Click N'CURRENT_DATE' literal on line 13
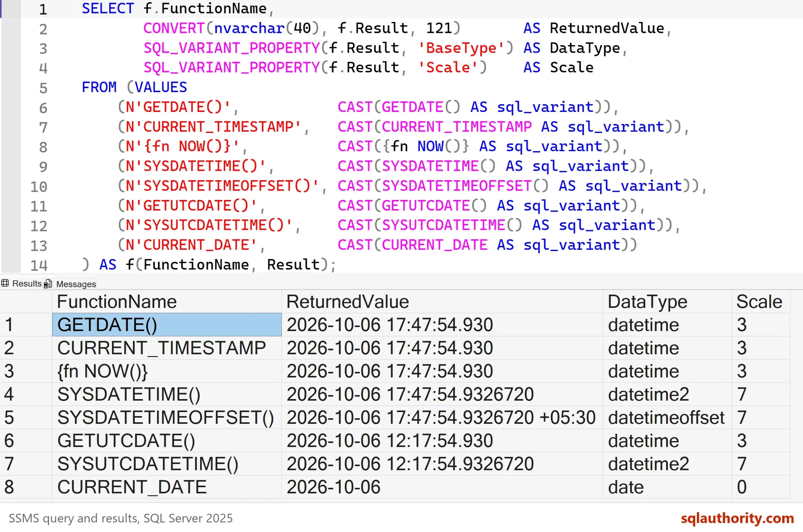This screenshot has height=532, width=803. tap(191, 245)
